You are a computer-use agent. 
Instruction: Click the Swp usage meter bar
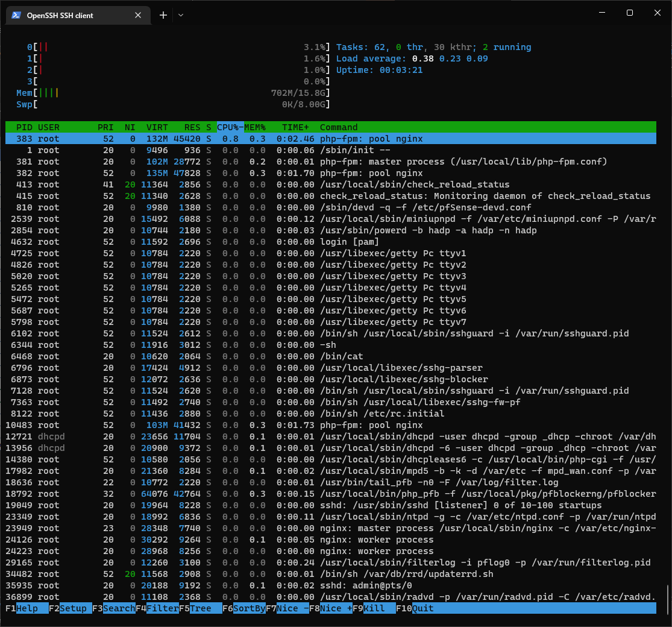[x=173, y=104]
